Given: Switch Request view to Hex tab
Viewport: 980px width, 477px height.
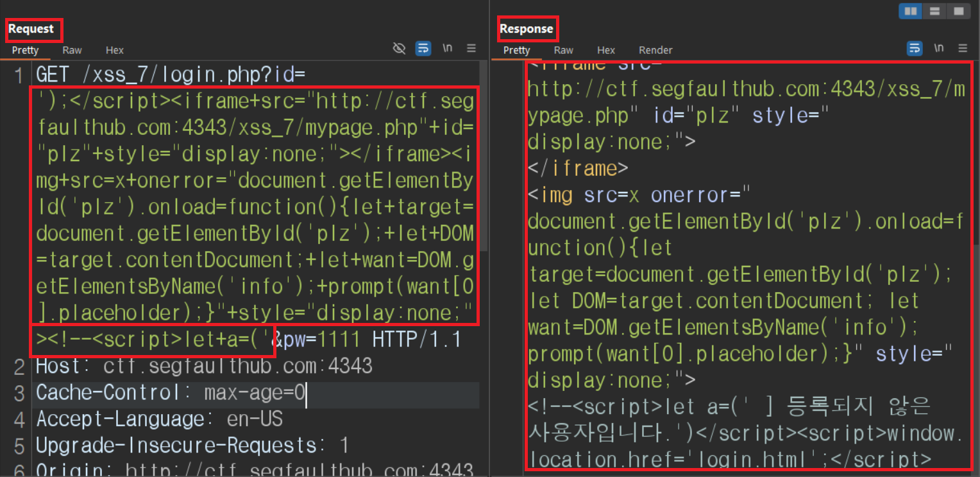Looking at the screenshot, I should [x=115, y=50].
